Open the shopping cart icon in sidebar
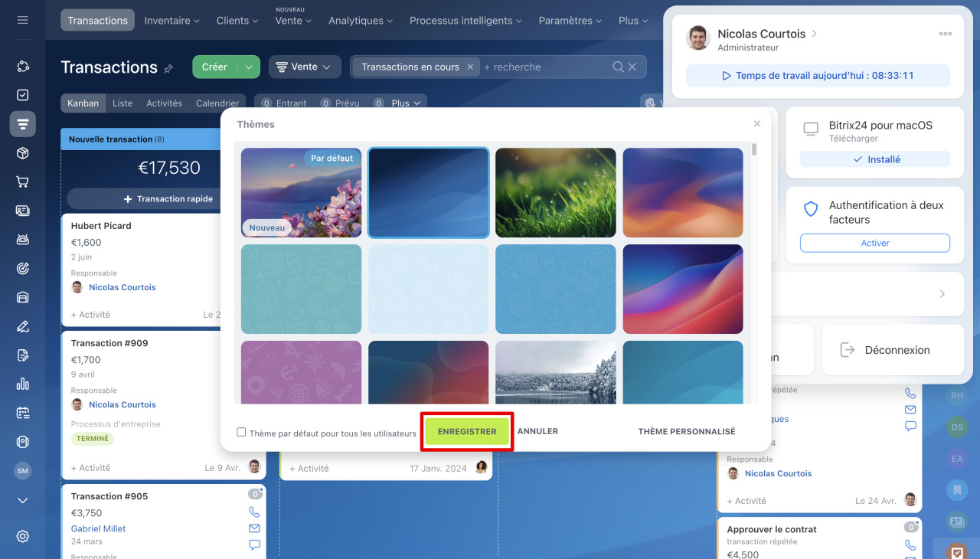 pyautogui.click(x=22, y=182)
